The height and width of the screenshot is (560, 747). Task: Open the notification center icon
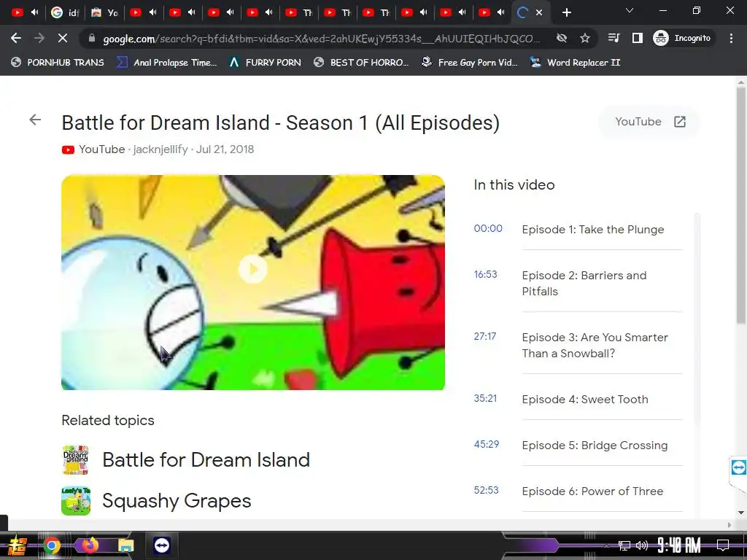723,545
